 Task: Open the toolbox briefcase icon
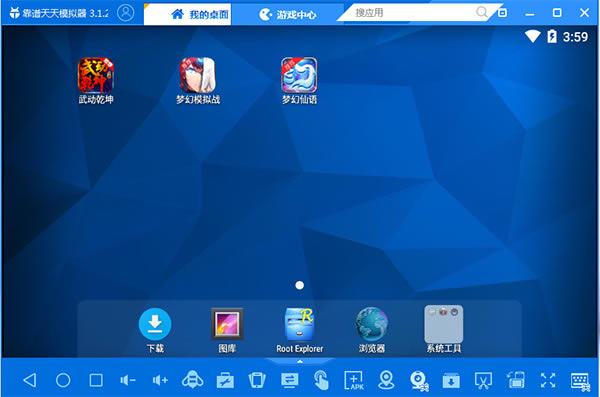(225, 381)
